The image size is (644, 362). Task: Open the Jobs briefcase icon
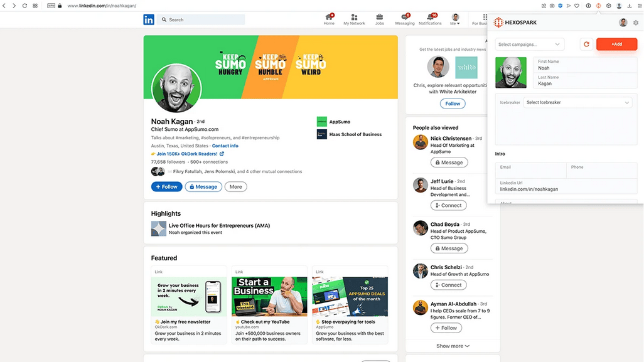[x=378, y=17]
